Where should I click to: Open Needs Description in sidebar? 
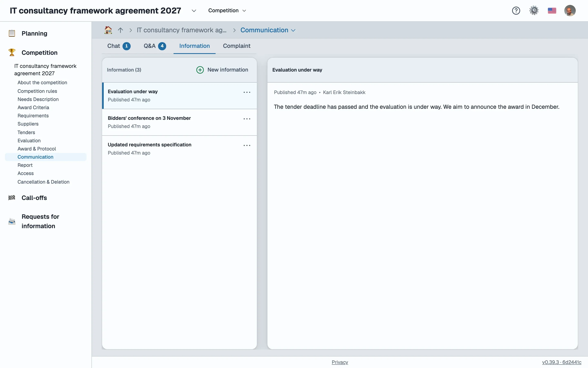pos(38,99)
